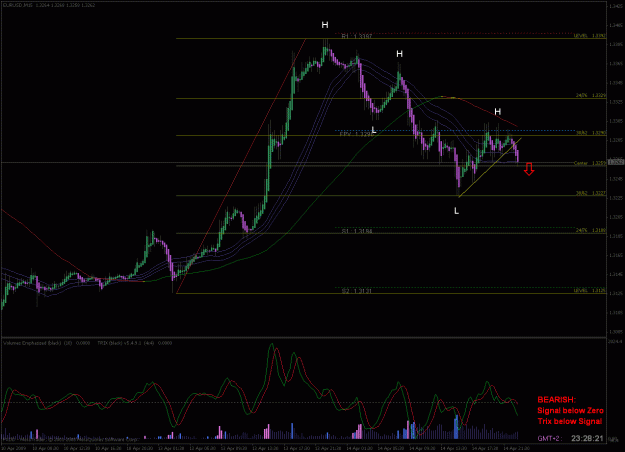The width and height of the screenshot is (625, 452).
Task: Select the S1 : 1.3184 pivot label
Action: pos(357,231)
